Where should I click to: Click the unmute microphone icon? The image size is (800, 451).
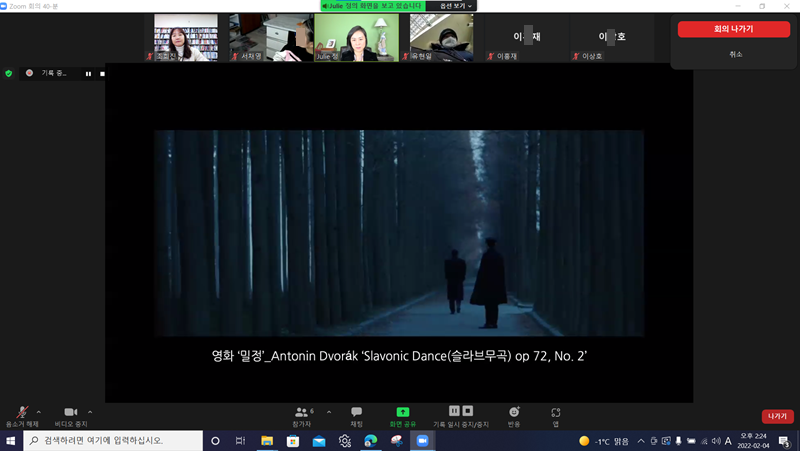22,412
